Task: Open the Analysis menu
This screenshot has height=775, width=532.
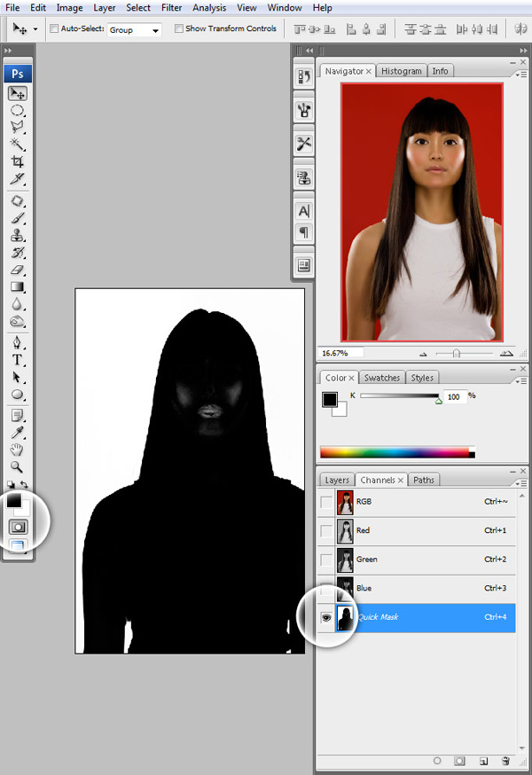Action: [209, 8]
